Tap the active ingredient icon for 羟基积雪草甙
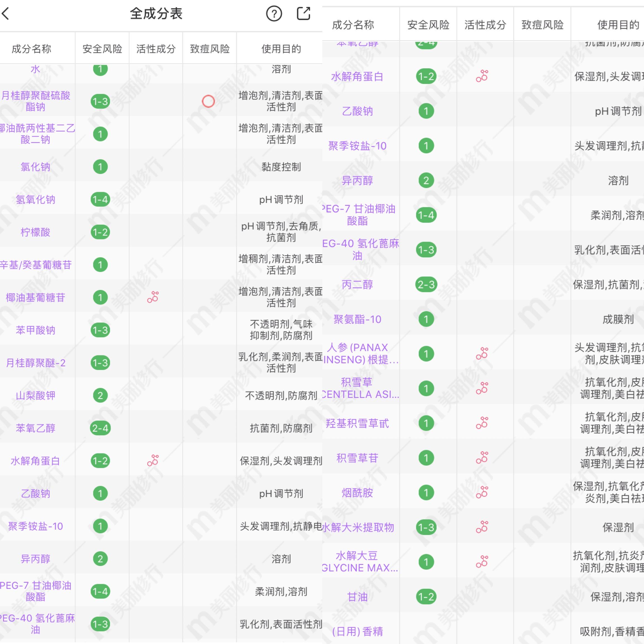Screen dimensions: 644x644 (x=483, y=423)
